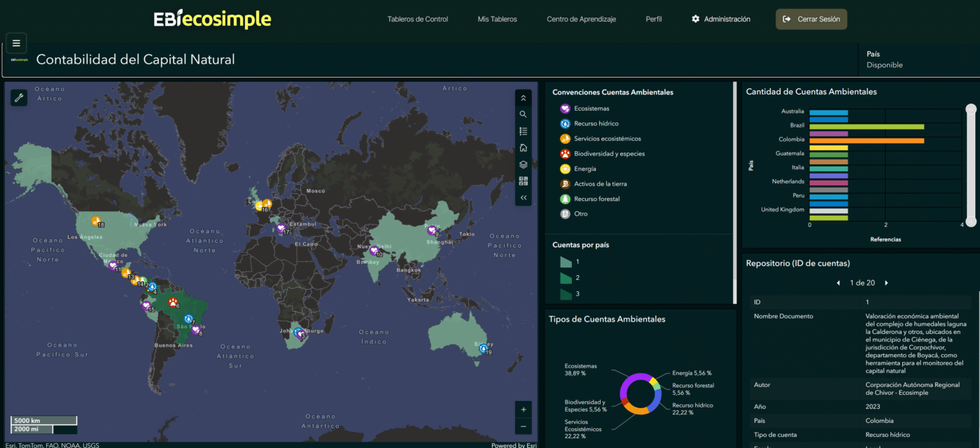Show the map legend list
The width and height of the screenshot is (980, 448).
(523, 131)
